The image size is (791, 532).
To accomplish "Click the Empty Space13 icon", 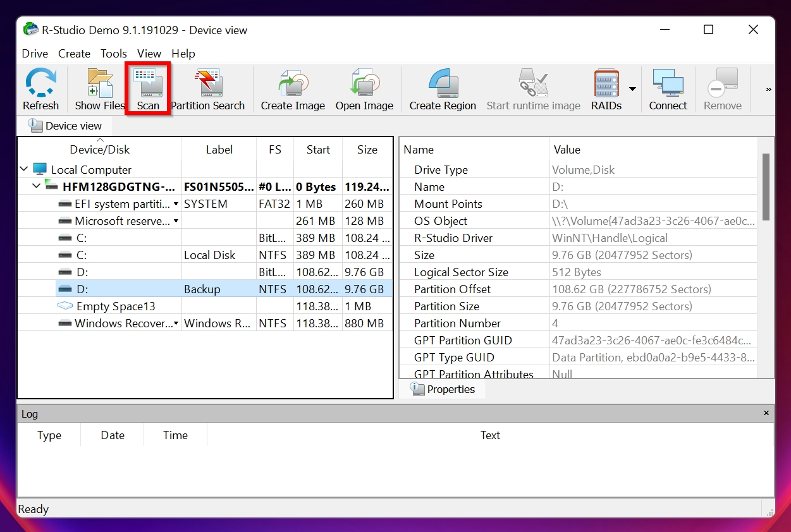I will pyautogui.click(x=65, y=306).
